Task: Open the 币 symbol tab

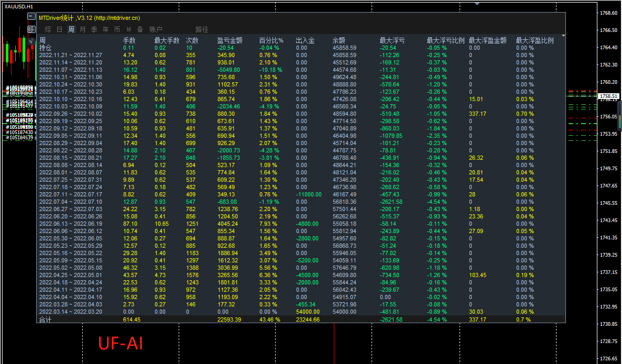Action: pos(117,29)
